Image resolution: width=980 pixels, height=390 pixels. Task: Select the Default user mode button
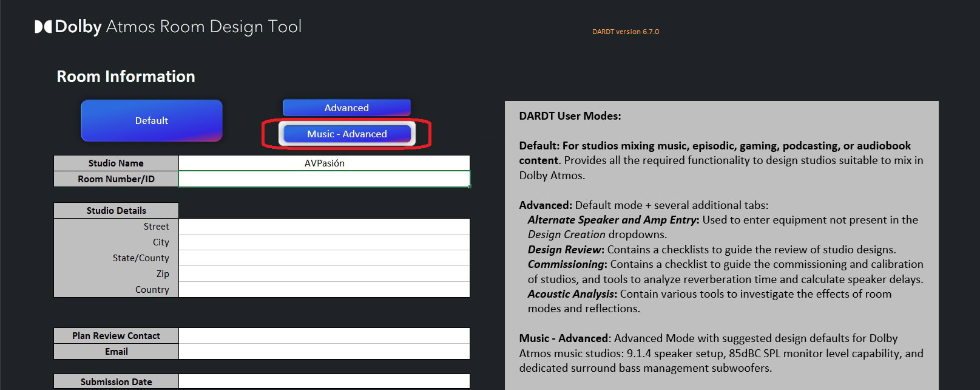[152, 120]
